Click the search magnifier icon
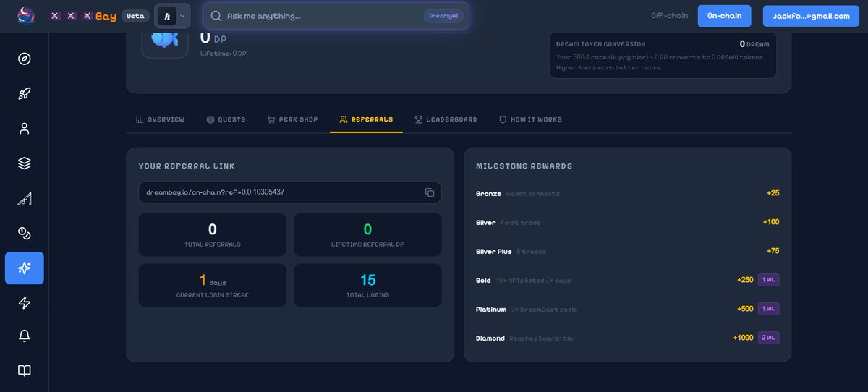 pos(216,16)
